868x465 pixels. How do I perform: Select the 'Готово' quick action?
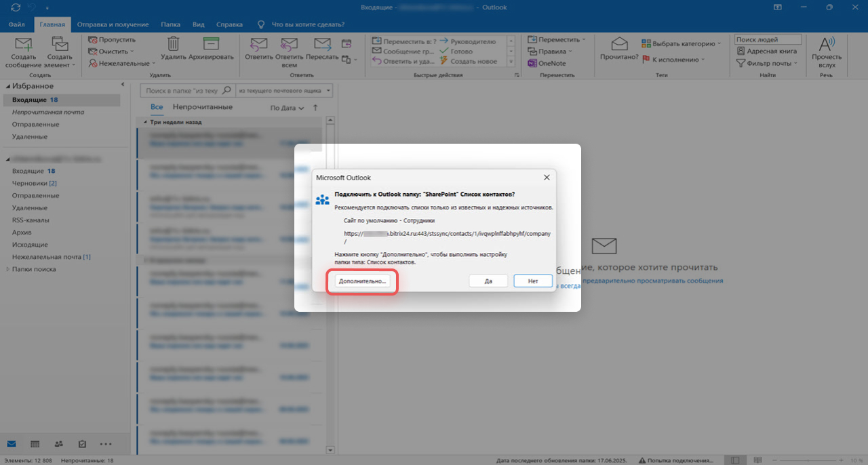point(456,52)
